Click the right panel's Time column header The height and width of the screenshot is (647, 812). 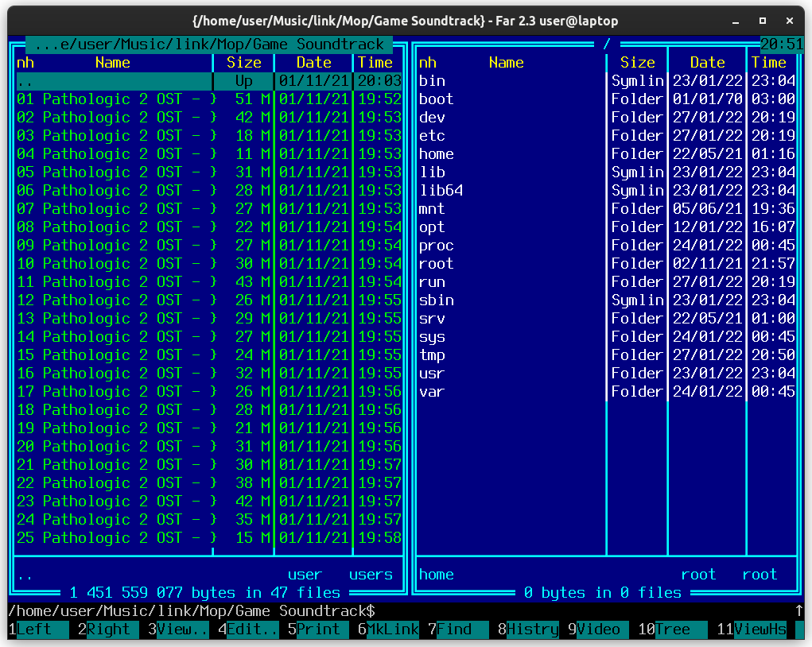[769, 63]
